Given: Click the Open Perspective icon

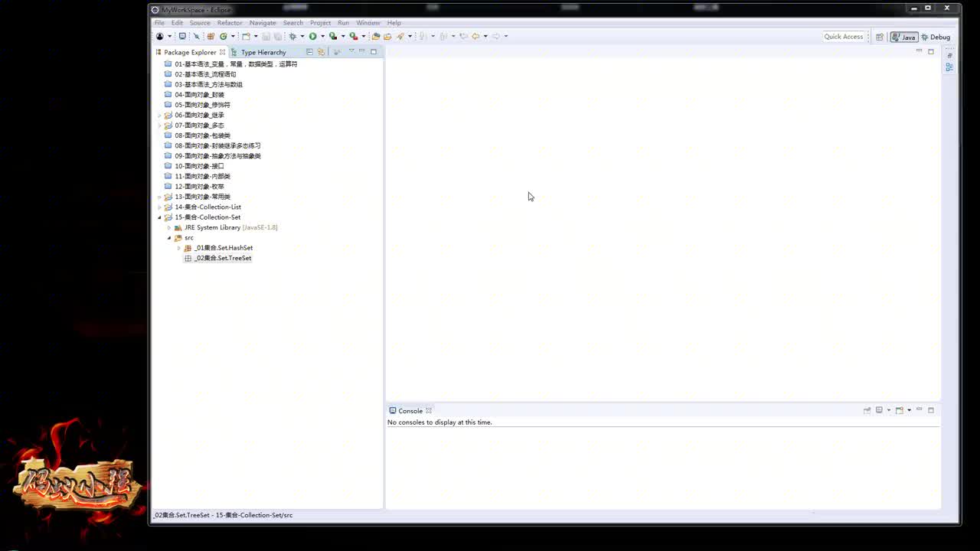Looking at the screenshot, I should pyautogui.click(x=880, y=37).
